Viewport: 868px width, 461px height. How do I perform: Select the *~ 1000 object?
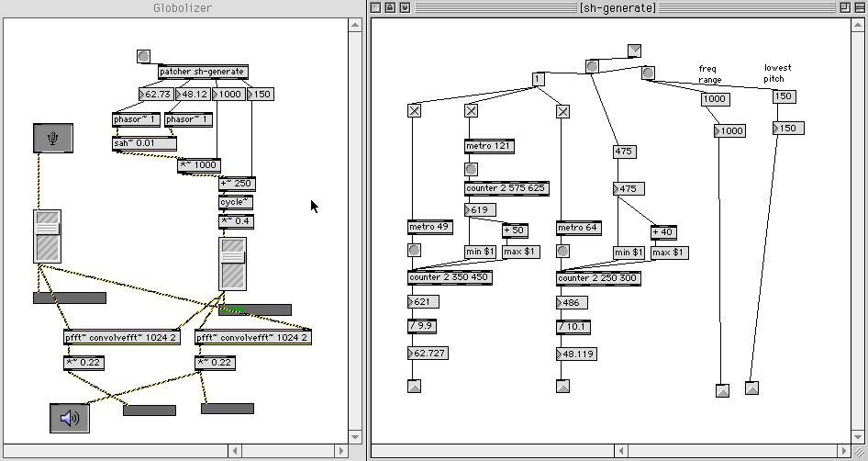click(x=199, y=165)
